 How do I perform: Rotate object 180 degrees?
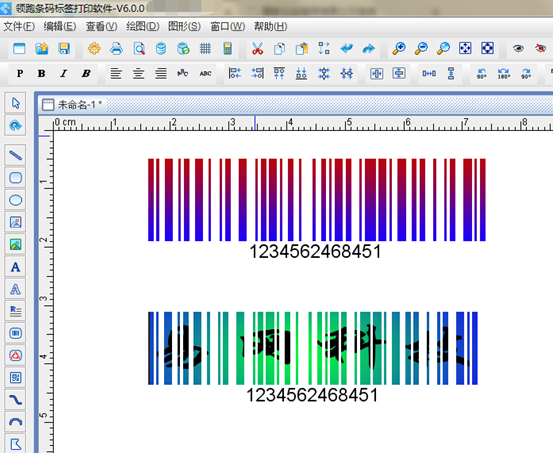503,73
